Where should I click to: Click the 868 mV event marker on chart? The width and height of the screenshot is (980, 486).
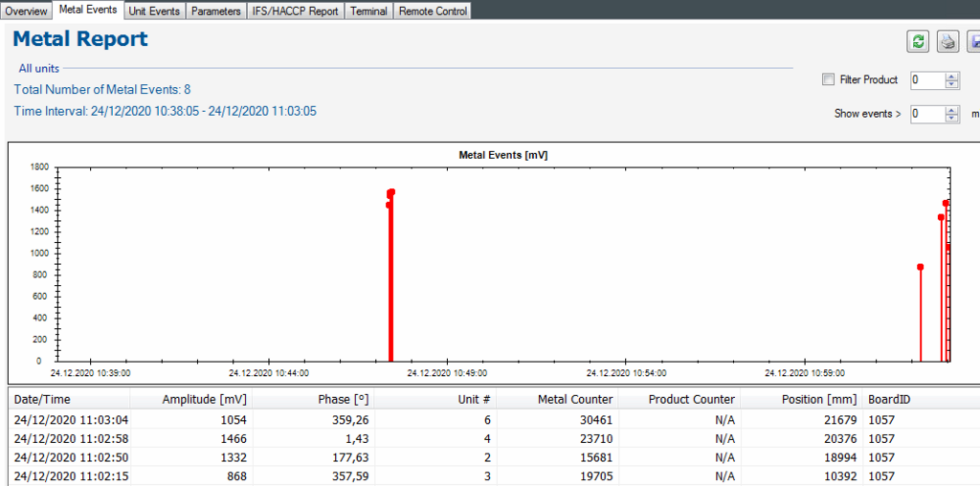(921, 267)
